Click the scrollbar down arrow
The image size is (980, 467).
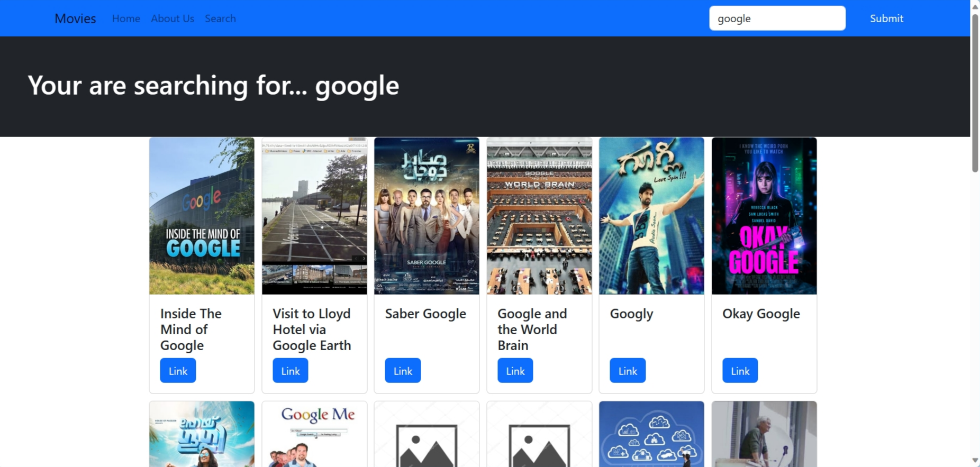(x=975, y=461)
